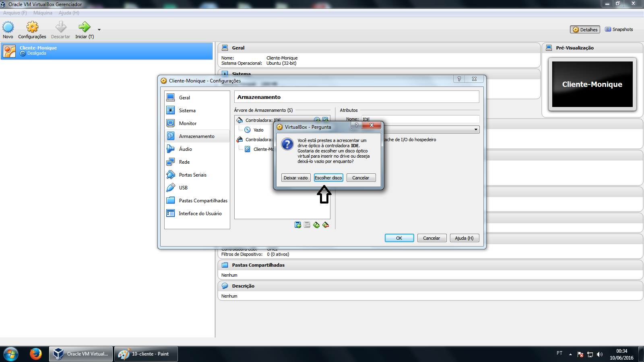Click Geral icon in settings sidebar
This screenshot has height=362, width=644.
point(171,97)
